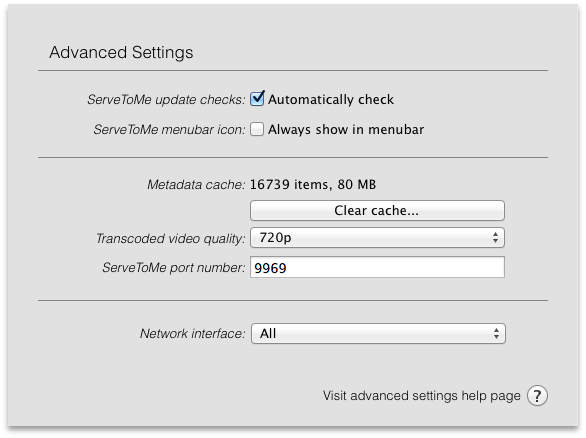Image resolution: width=586 pixels, height=438 pixels.
Task: Click the up-down arrows on Network interface popup
Action: [x=496, y=333]
